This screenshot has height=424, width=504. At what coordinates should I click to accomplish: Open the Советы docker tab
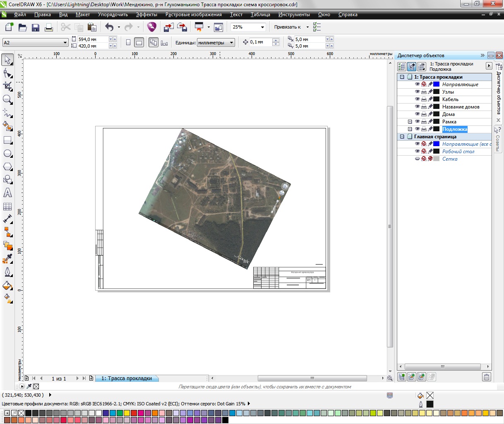[x=498, y=139]
